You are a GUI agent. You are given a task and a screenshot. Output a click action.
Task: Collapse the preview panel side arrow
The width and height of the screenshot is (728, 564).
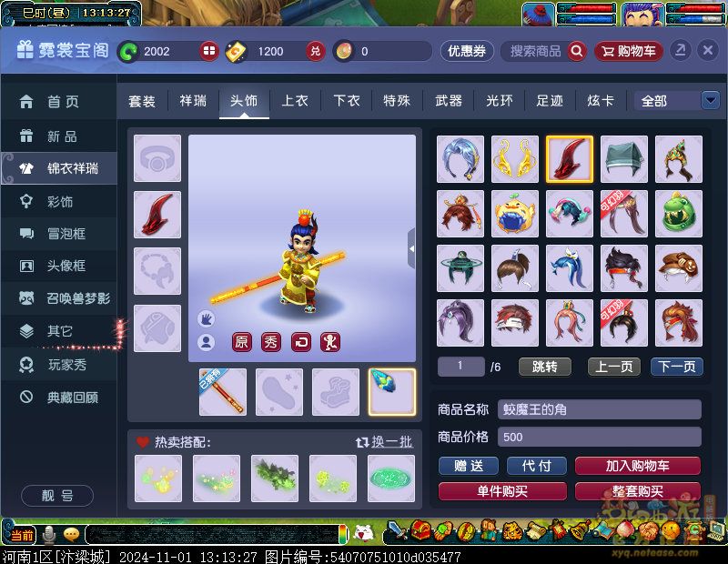coord(411,249)
